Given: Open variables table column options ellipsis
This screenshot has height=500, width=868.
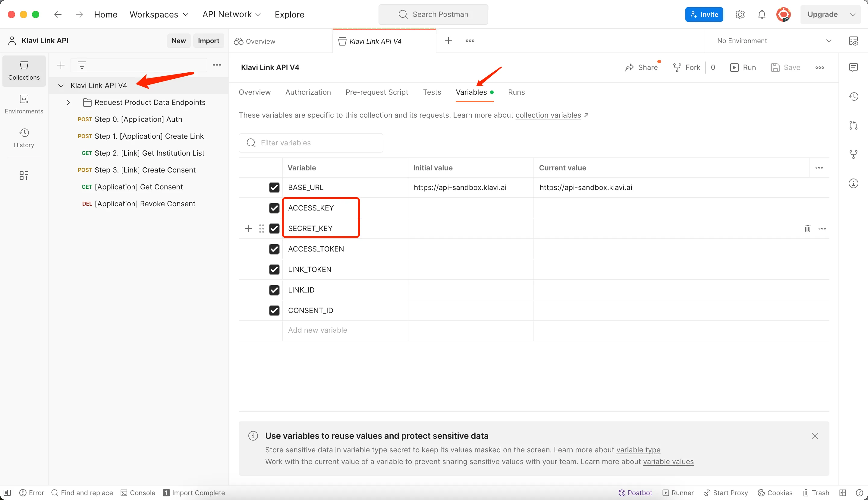Looking at the screenshot, I should point(819,168).
